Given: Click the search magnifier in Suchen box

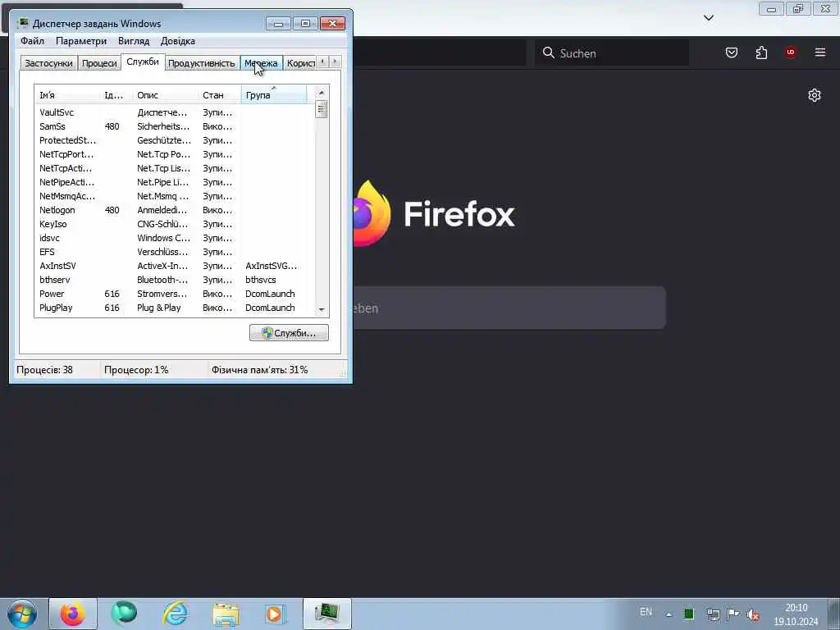Looking at the screenshot, I should click(x=548, y=52).
